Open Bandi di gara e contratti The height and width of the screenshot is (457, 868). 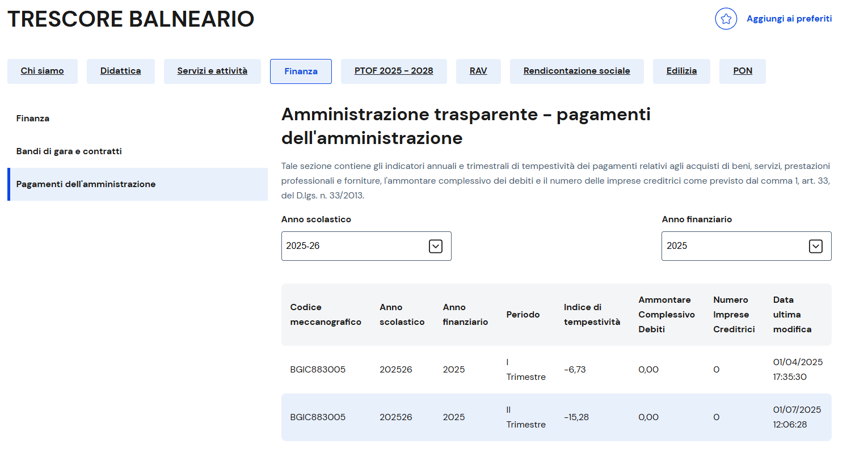69,151
